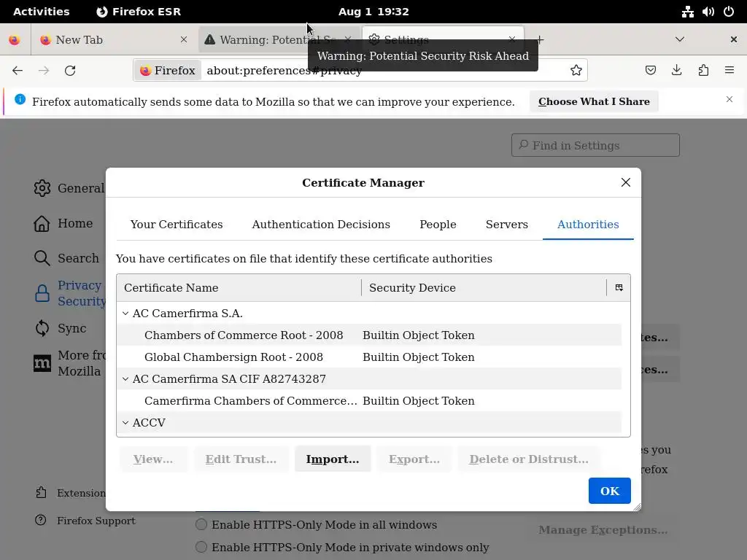Image resolution: width=747 pixels, height=560 pixels.
Task: Click the Firefox identity box in URL bar
Action: [168, 71]
